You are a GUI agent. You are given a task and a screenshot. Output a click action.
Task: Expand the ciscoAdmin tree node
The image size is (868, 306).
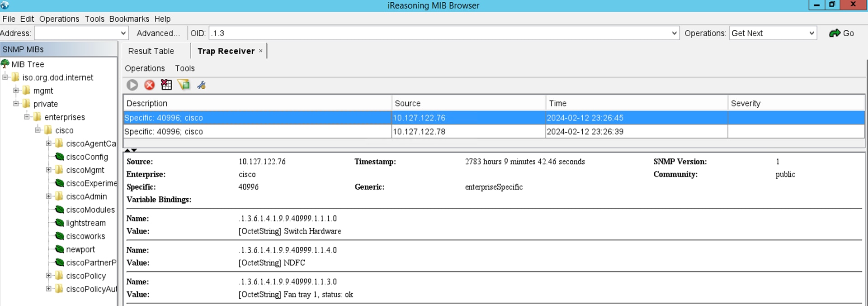coord(49,196)
